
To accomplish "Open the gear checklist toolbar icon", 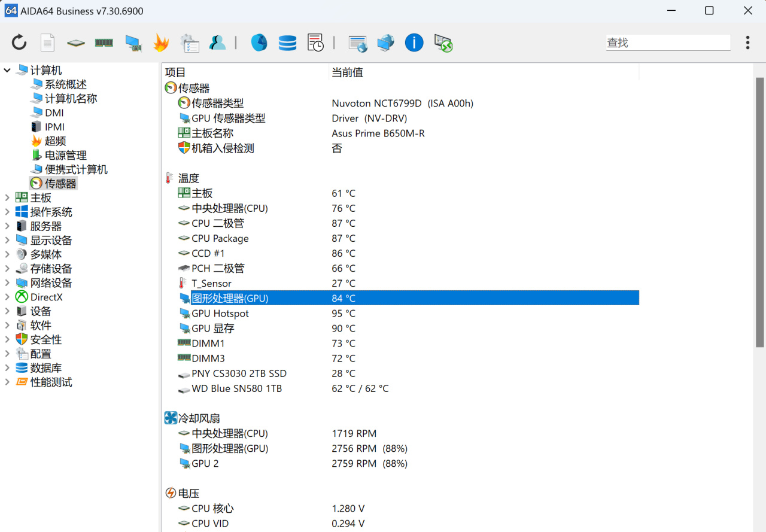I will click(190, 42).
